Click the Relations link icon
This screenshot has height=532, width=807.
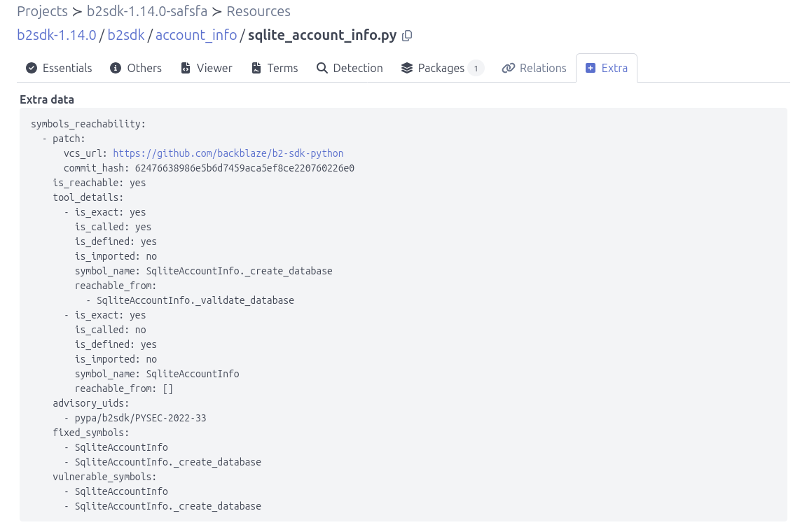[509, 68]
